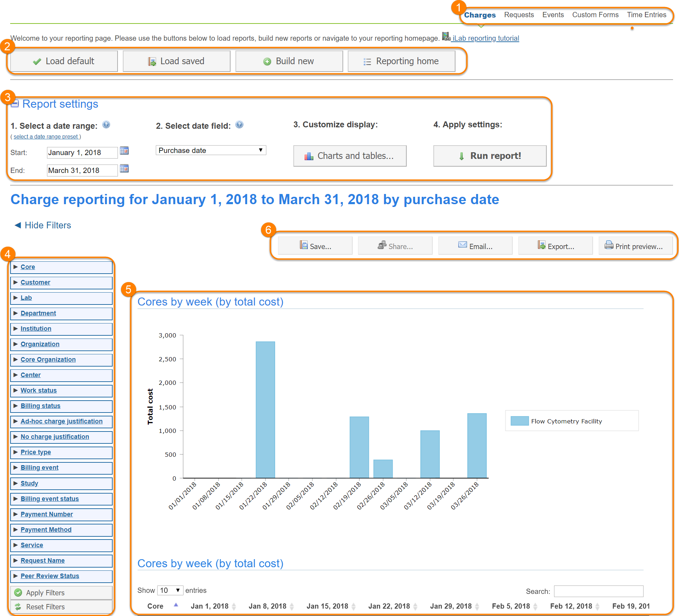Screen dimensions: 679x616
Task: Click the Export... button
Action: point(555,246)
